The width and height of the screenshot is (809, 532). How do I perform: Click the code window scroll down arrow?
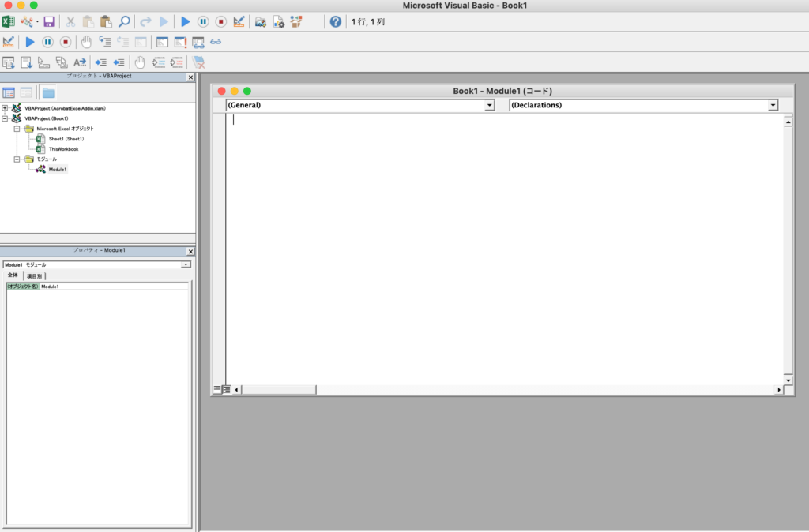coord(788,380)
